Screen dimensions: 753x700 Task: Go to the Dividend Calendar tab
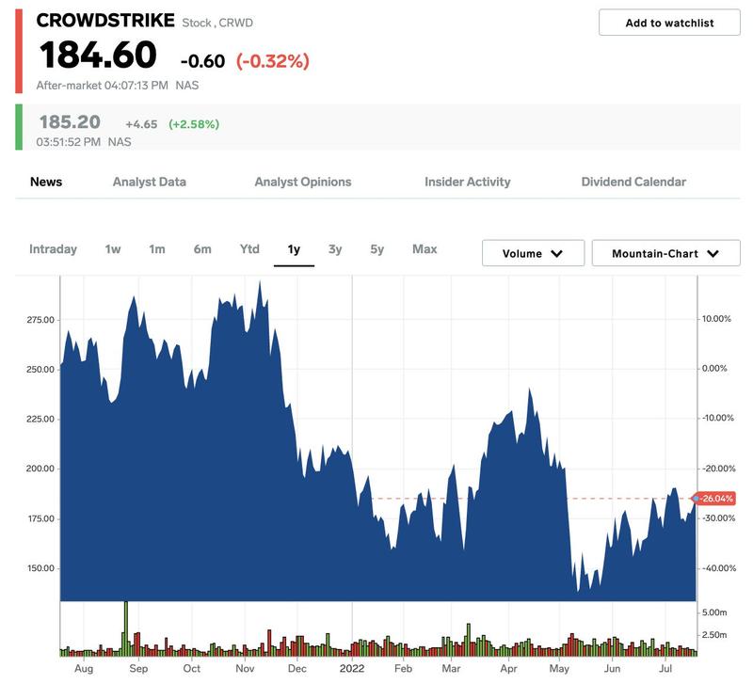pos(633,182)
